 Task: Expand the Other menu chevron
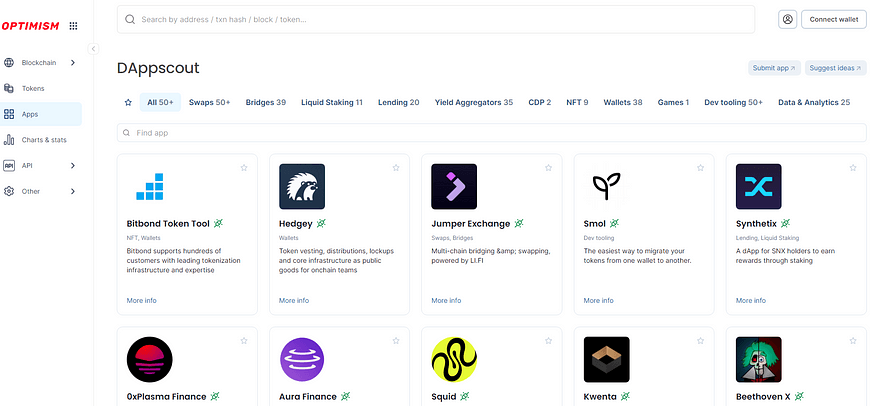tap(73, 191)
